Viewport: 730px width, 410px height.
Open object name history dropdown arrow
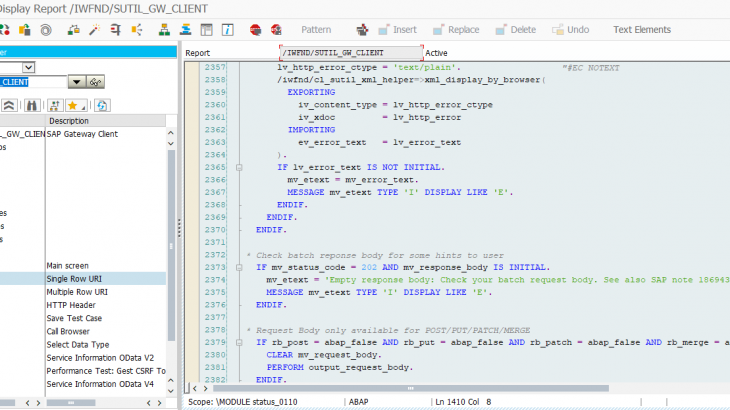[76, 82]
